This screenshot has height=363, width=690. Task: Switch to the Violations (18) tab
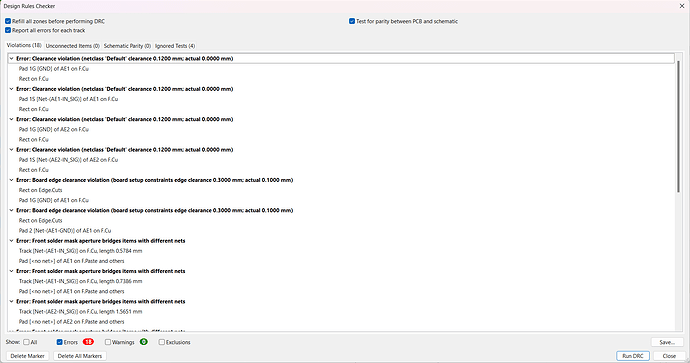point(24,45)
